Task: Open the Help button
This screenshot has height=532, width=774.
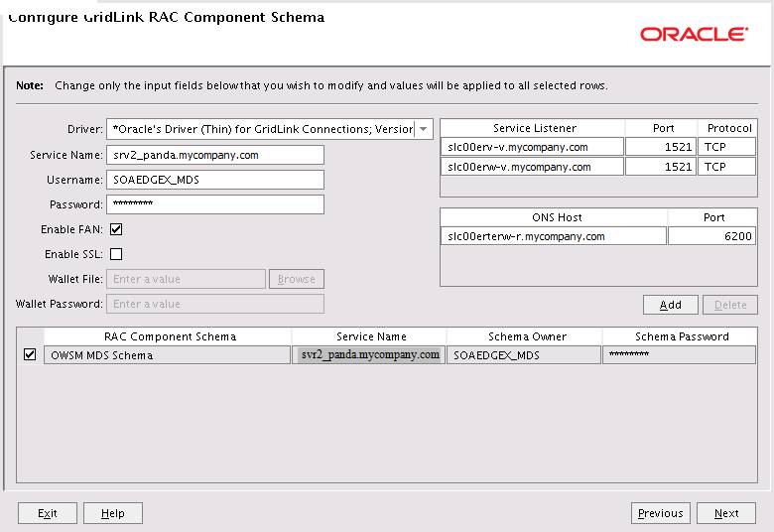Action: [x=113, y=513]
